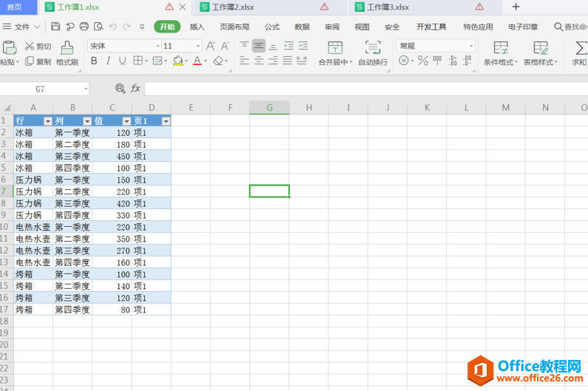The image size is (588, 391).
Task: Open Conditional Formatting (条件格式) menu
Action: click(501, 53)
